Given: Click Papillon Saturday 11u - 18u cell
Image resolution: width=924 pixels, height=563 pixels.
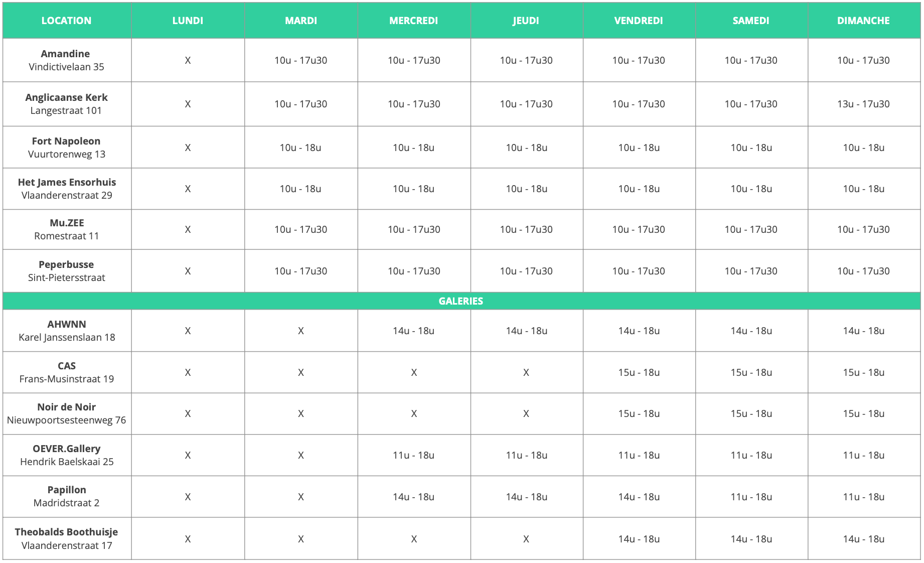Looking at the screenshot, I should point(751,497).
